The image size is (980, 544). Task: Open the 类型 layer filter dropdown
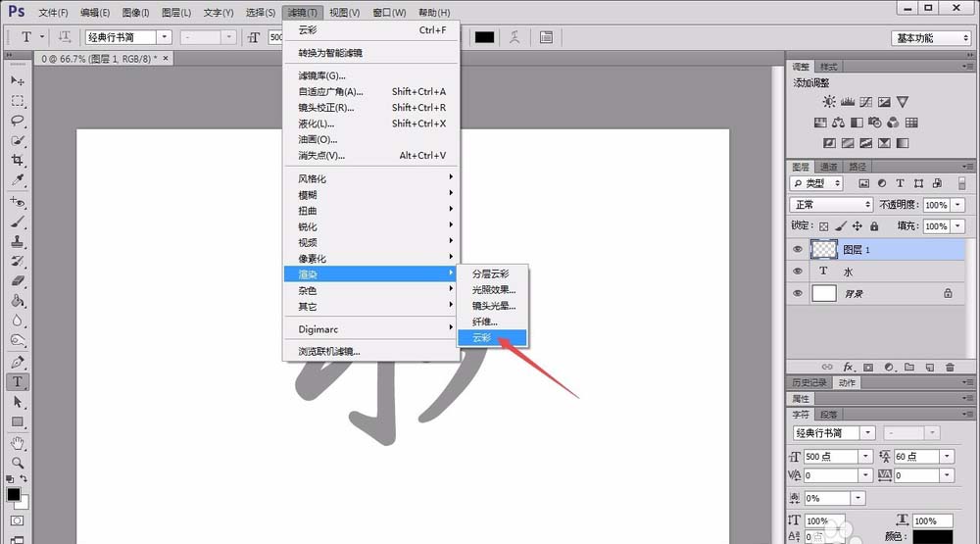point(816,183)
